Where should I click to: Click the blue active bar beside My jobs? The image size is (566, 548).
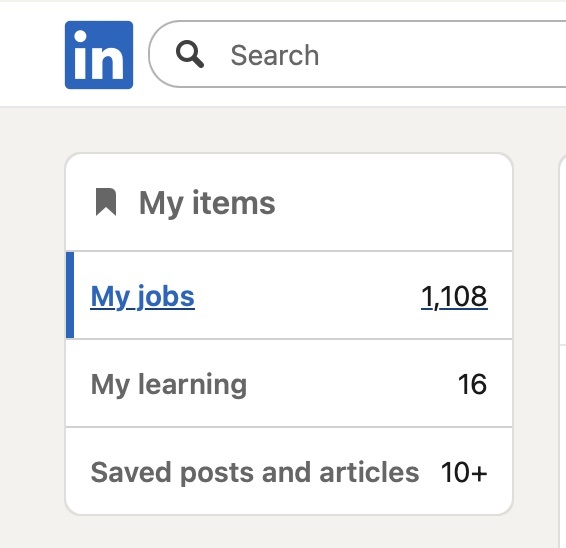point(70,295)
